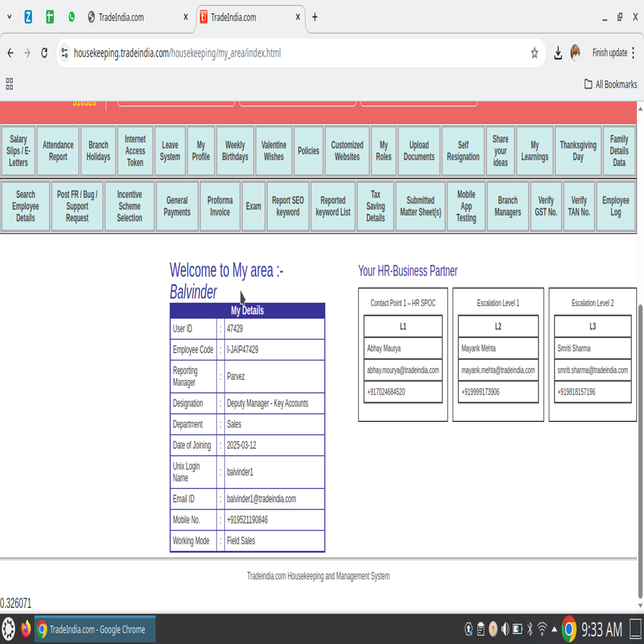The width and height of the screenshot is (644, 644).
Task: Open the apps grid in bookmarks bar
Action: point(10,84)
